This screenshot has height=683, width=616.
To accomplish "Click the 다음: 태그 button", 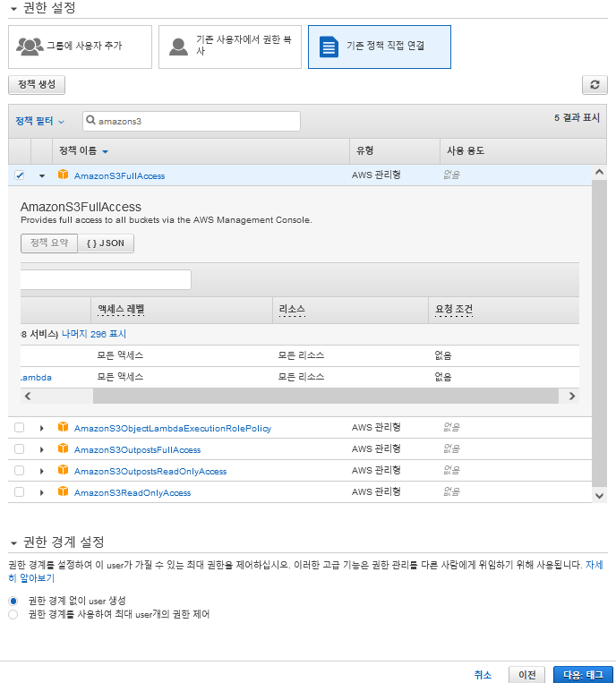I will [x=583, y=675].
